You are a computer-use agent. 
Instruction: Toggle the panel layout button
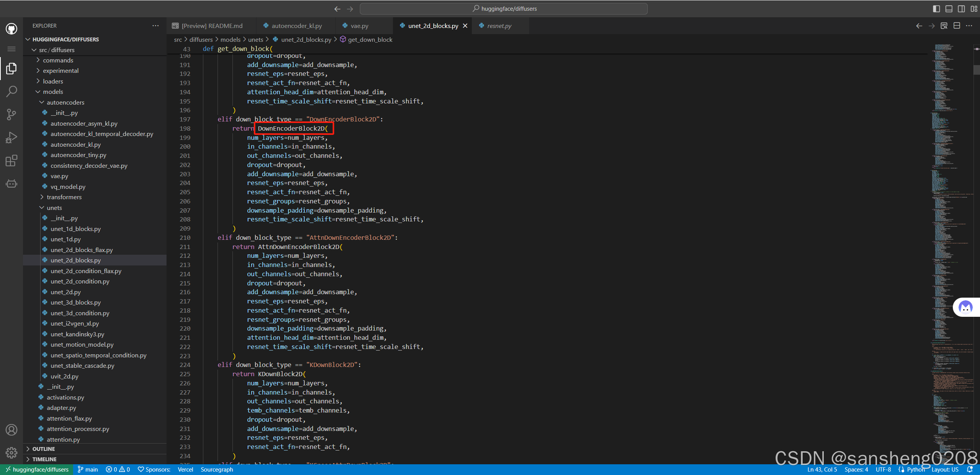(x=949, y=9)
